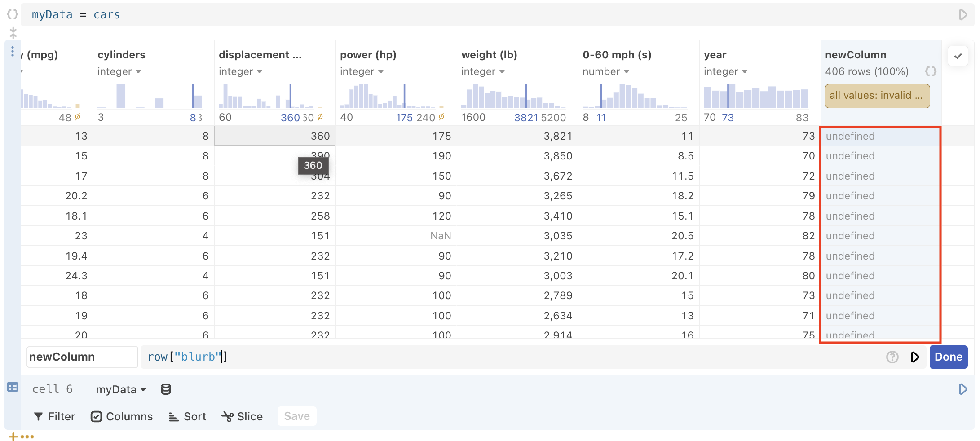Open the curly braces icon in newColumn header
Viewport: 980px width, 441px height.
pos(930,71)
